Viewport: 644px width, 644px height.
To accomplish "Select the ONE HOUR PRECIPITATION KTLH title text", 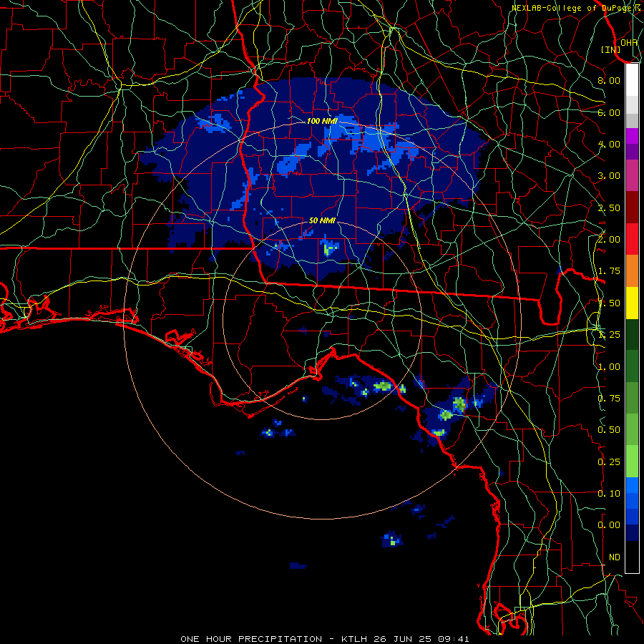I will tap(324, 639).
